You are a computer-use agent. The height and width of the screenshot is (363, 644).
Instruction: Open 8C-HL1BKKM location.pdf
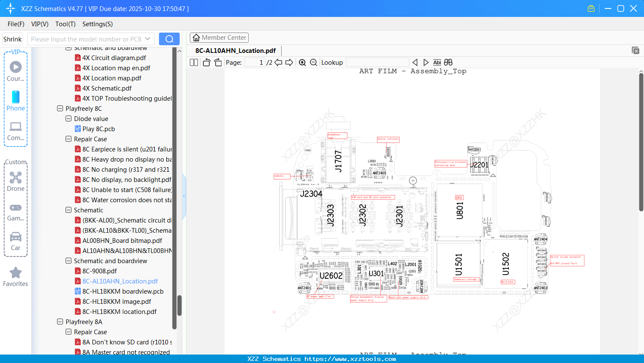(115, 312)
